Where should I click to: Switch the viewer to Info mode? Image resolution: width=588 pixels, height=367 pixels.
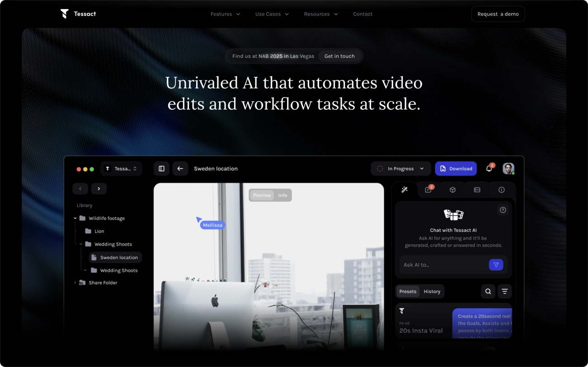coord(282,195)
